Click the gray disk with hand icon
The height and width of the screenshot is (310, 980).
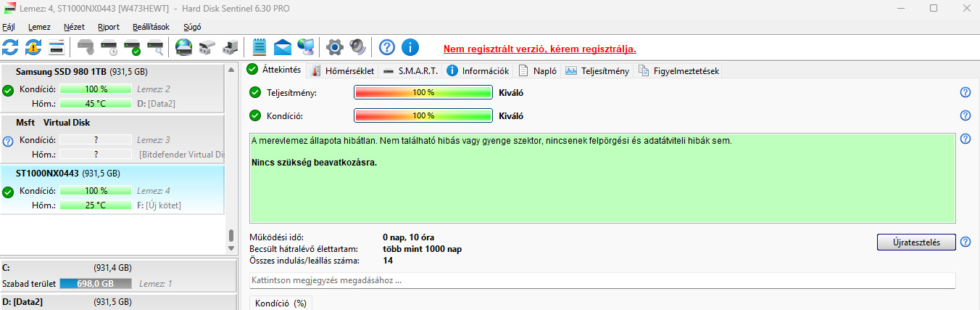(86, 48)
